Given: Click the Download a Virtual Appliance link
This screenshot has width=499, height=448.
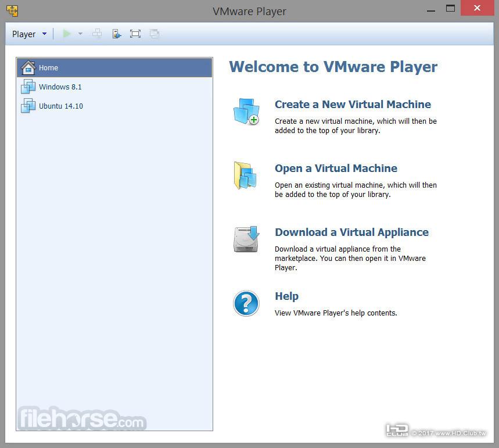Looking at the screenshot, I should [x=351, y=232].
